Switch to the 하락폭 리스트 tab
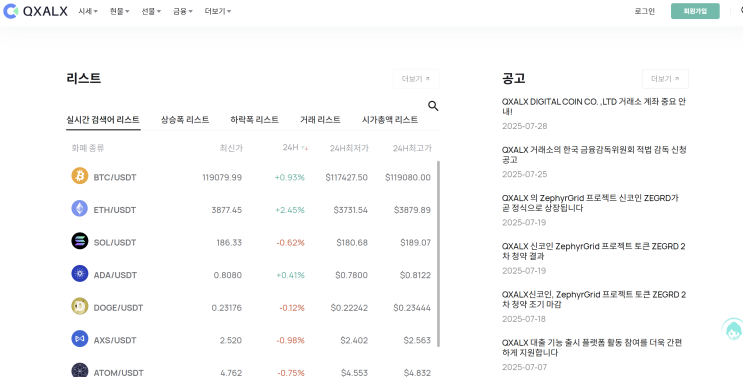743x377 pixels. coord(254,120)
